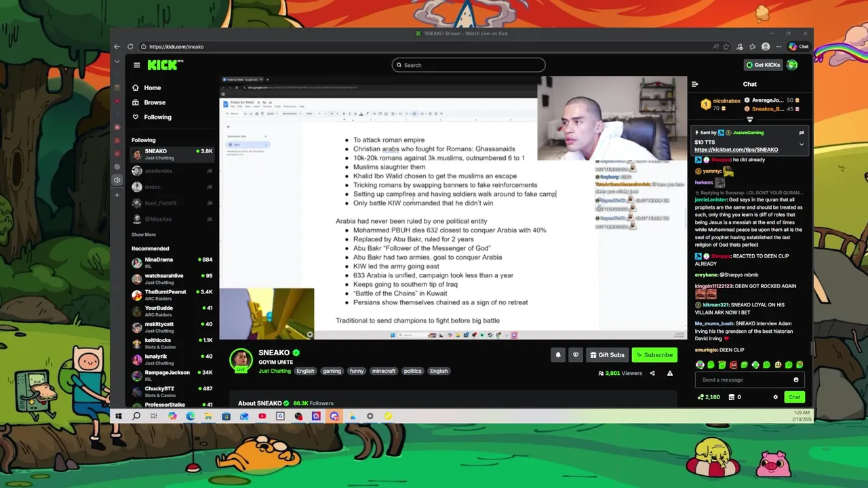
Task: Open Browse in sidebar
Action: pyautogui.click(x=149, y=102)
